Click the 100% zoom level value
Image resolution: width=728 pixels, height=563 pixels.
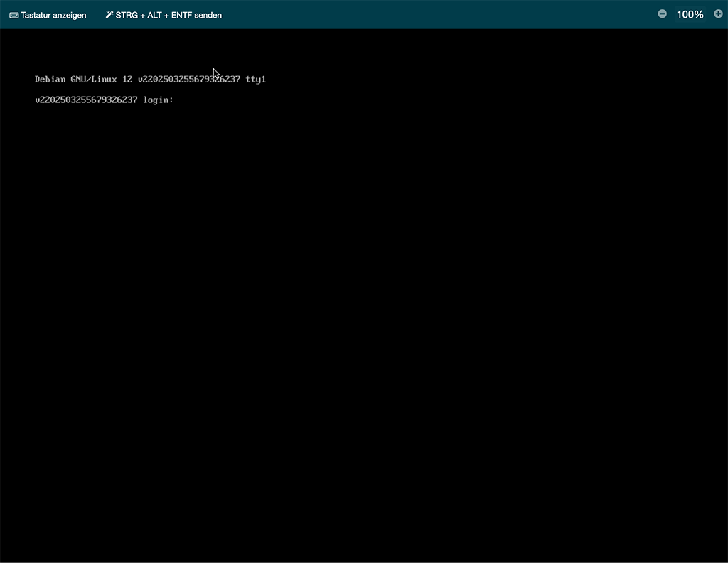(x=690, y=14)
